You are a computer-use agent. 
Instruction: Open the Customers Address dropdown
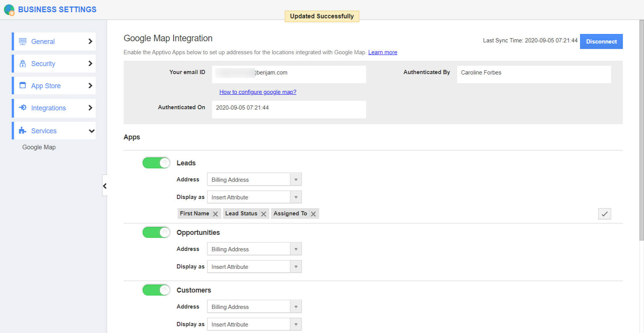(x=254, y=307)
